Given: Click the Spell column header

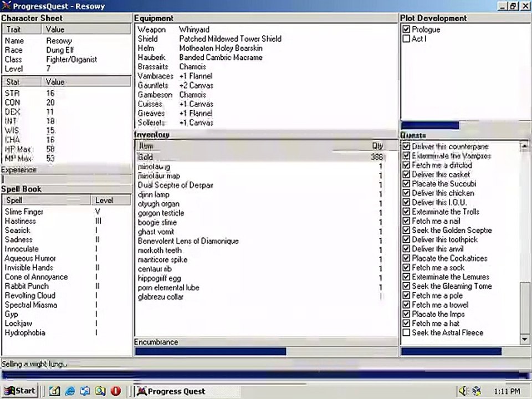Looking at the screenshot, I should pyautogui.click(x=47, y=200).
